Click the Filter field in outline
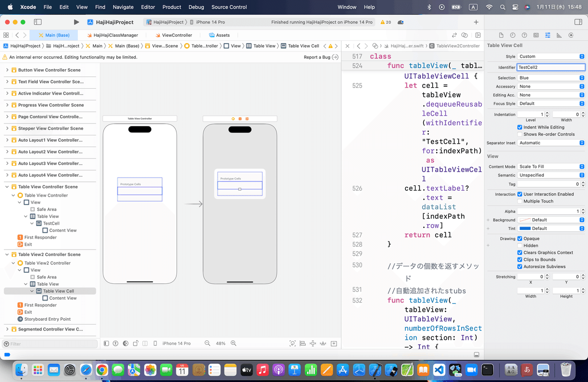Viewport: 588px width, 382px height. (50, 344)
